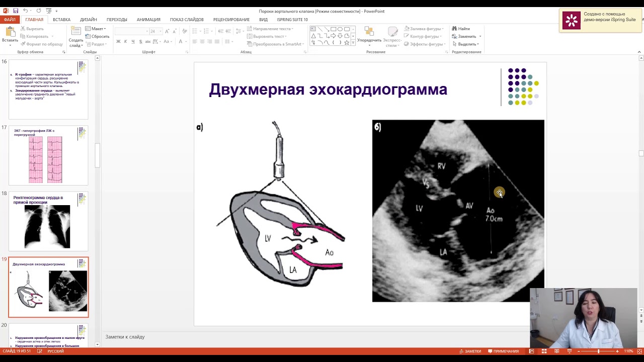This screenshot has width=644, height=362.
Task: Expand shapes gallery with More arrow
Action: [353, 44]
